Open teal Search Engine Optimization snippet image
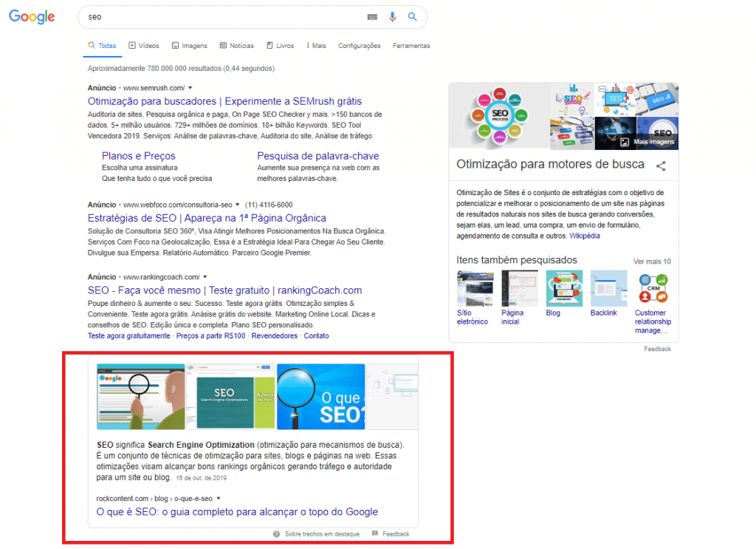This screenshot has height=549, width=756. (230, 397)
